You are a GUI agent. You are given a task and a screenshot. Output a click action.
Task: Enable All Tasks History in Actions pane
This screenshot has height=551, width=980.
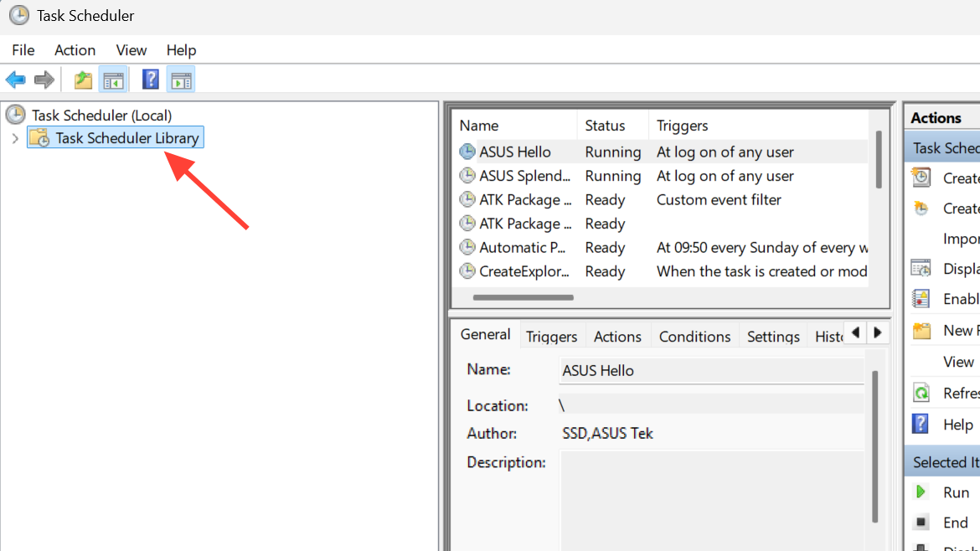pos(921,299)
